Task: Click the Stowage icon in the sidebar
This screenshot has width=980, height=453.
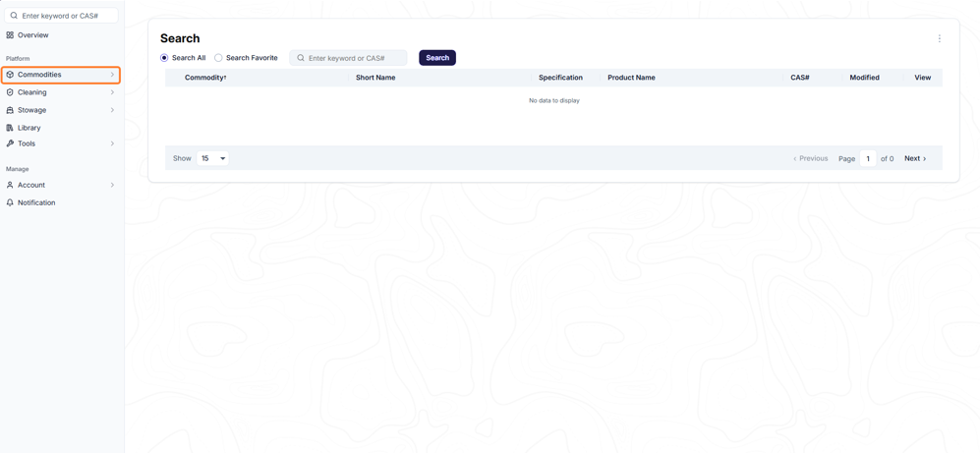Action: (x=10, y=110)
